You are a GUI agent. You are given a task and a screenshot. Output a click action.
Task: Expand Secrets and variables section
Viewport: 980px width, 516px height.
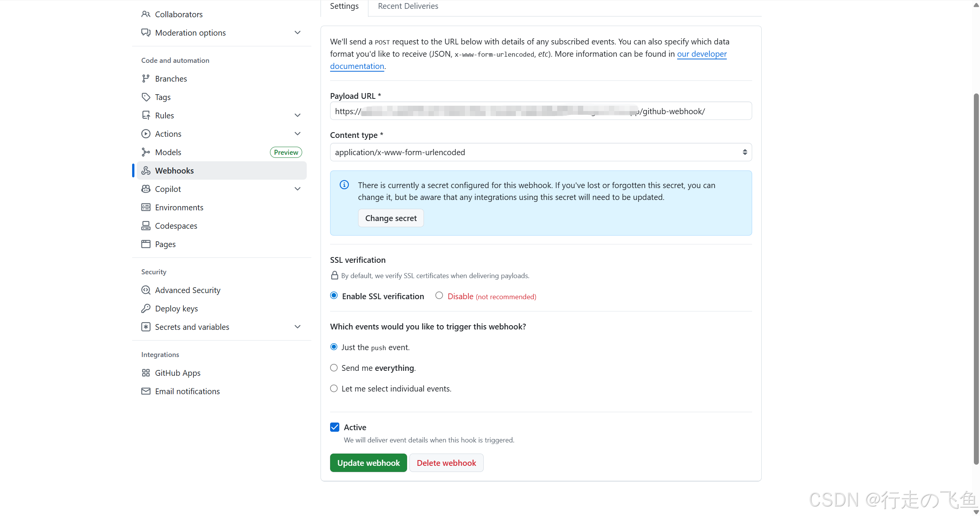(x=298, y=327)
